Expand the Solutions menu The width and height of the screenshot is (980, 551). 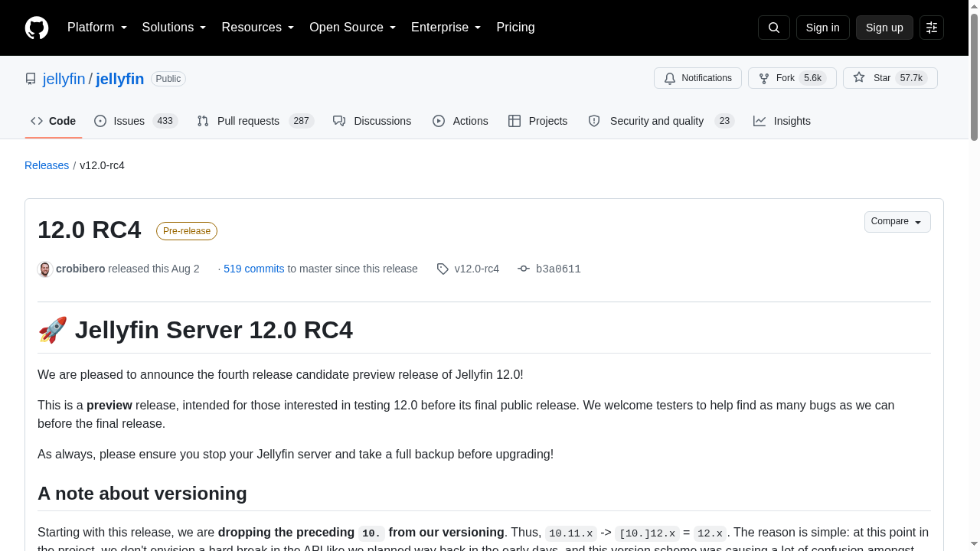pyautogui.click(x=175, y=28)
